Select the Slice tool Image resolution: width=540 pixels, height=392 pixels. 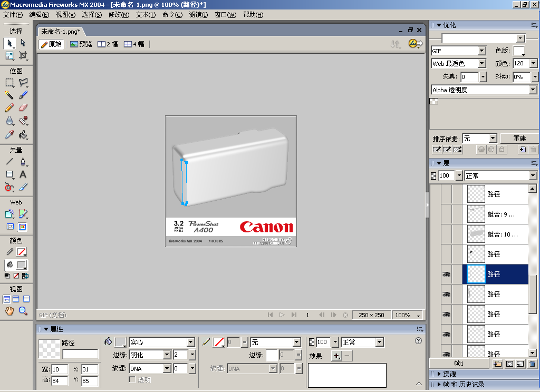click(23, 214)
